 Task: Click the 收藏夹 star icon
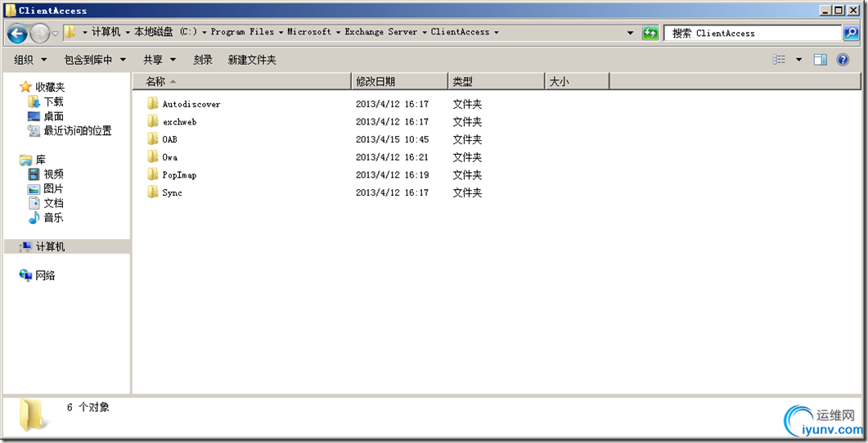coord(25,87)
